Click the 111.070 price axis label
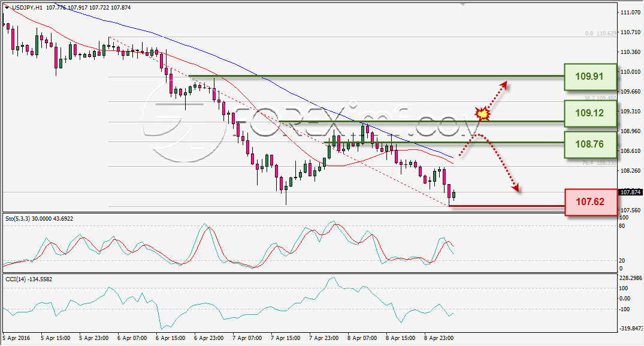 [x=630, y=13]
